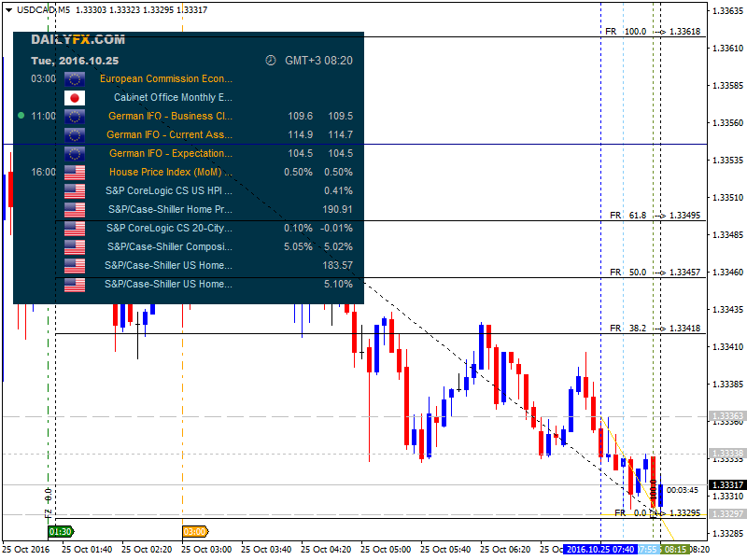Open German IFO - Current Assessment event
Viewport: 747px width, 560px height.
pyautogui.click(x=169, y=135)
